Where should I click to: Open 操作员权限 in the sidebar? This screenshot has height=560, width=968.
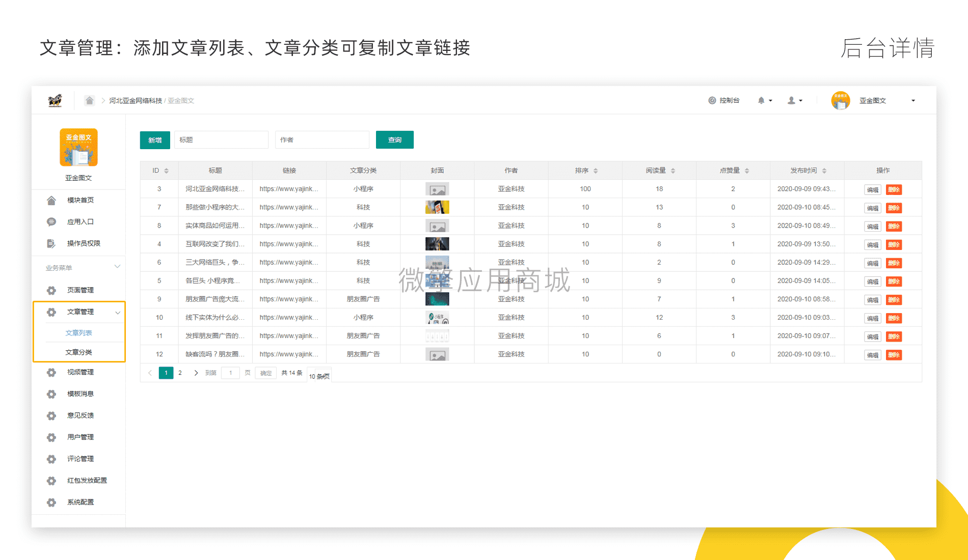click(x=84, y=243)
